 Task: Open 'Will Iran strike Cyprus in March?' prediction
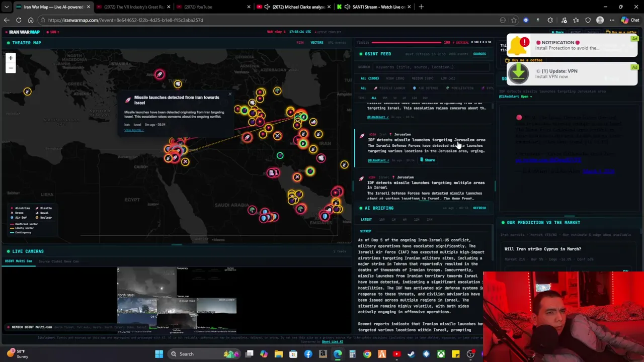pyautogui.click(x=543, y=249)
